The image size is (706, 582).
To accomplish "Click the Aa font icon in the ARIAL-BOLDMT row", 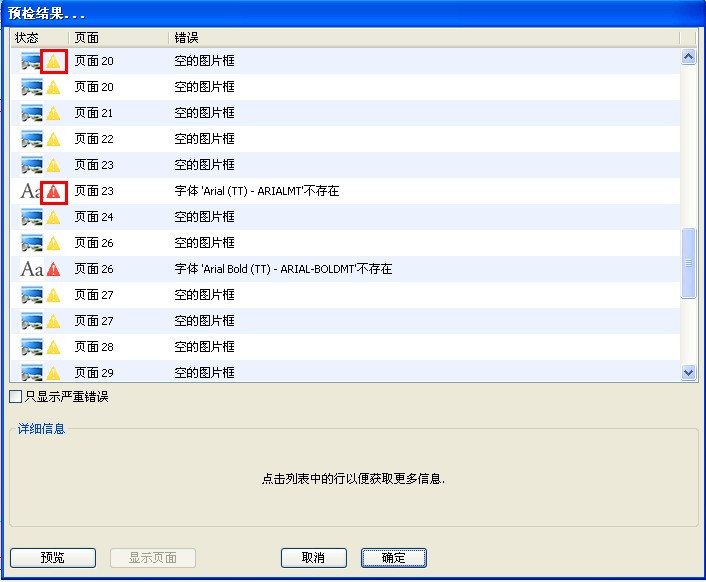I will point(32,269).
